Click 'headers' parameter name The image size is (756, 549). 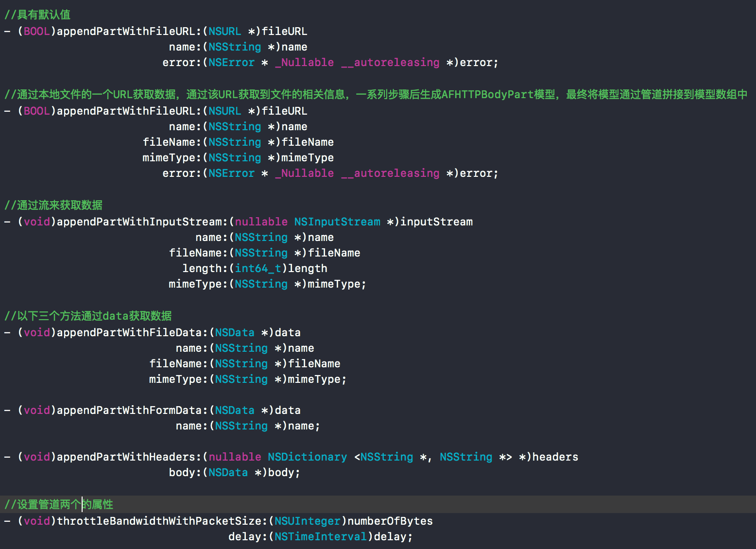tap(555, 457)
